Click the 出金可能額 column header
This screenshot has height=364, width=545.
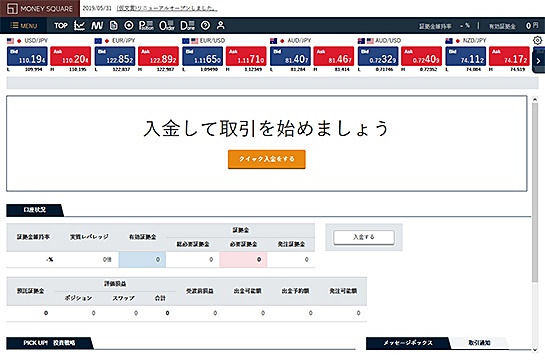(247, 291)
